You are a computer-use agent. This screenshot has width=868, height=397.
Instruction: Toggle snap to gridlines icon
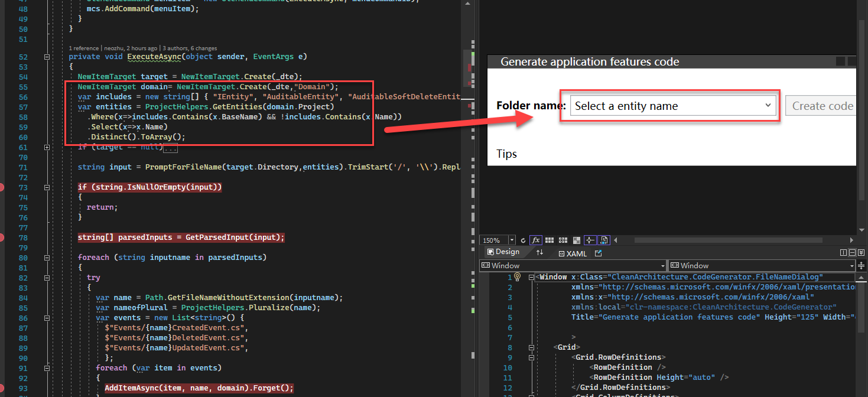[x=563, y=240]
